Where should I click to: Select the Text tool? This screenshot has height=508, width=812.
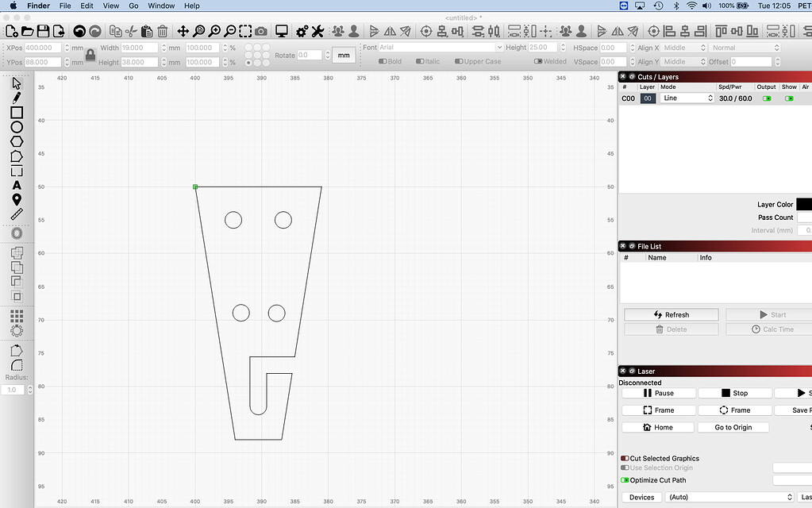coord(17,185)
